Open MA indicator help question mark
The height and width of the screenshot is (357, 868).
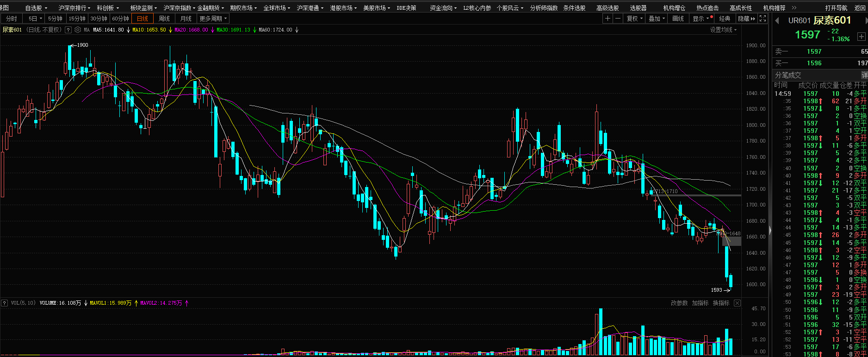coord(68,30)
